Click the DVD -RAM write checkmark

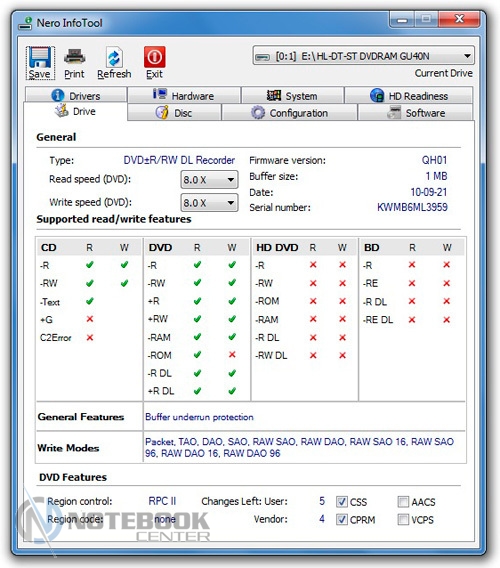232,337
